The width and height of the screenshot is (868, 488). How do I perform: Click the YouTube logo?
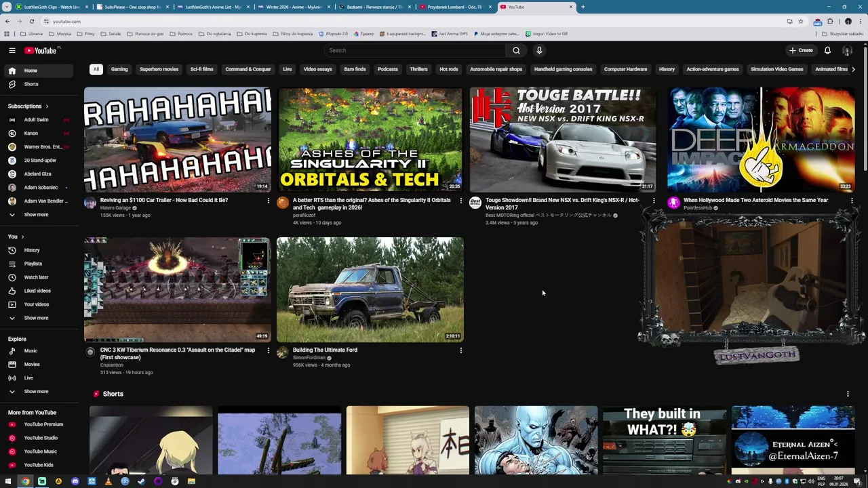(x=42, y=50)
